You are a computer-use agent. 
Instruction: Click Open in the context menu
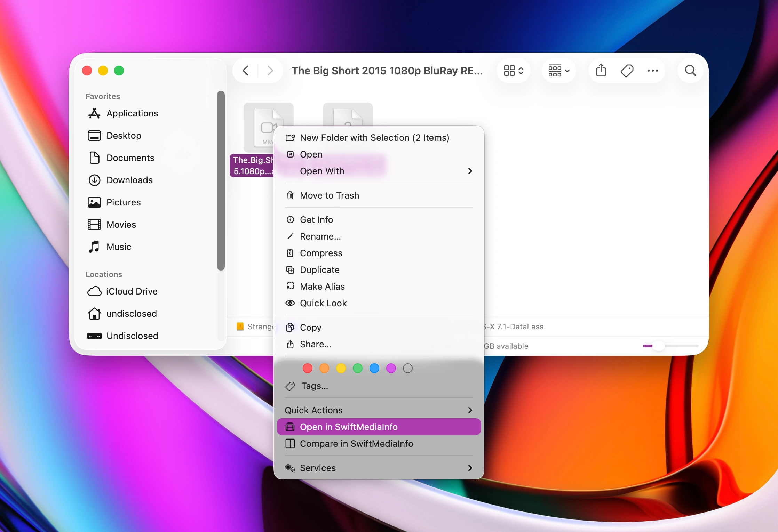[379, 154]
